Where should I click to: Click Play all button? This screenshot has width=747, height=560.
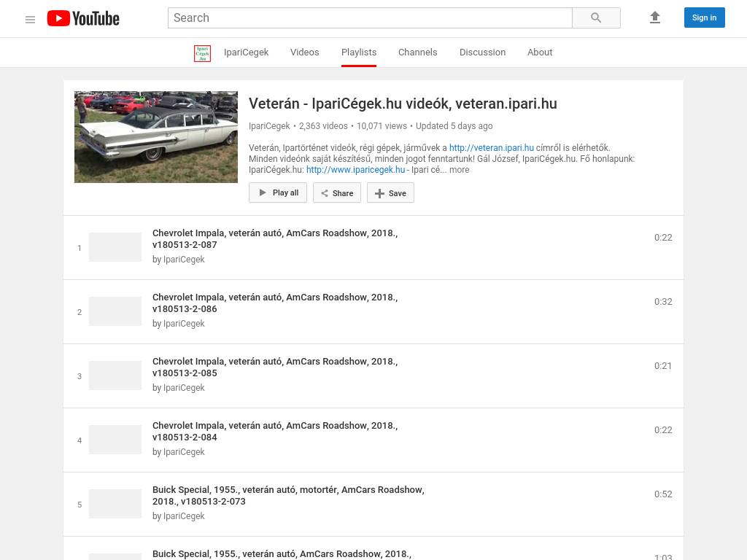[x=278, y=192]
